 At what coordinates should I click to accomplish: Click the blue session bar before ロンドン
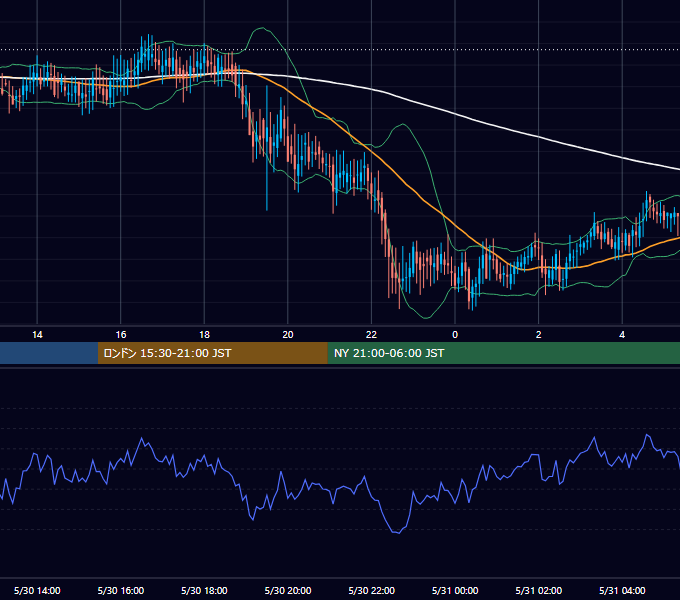point(49,353)
